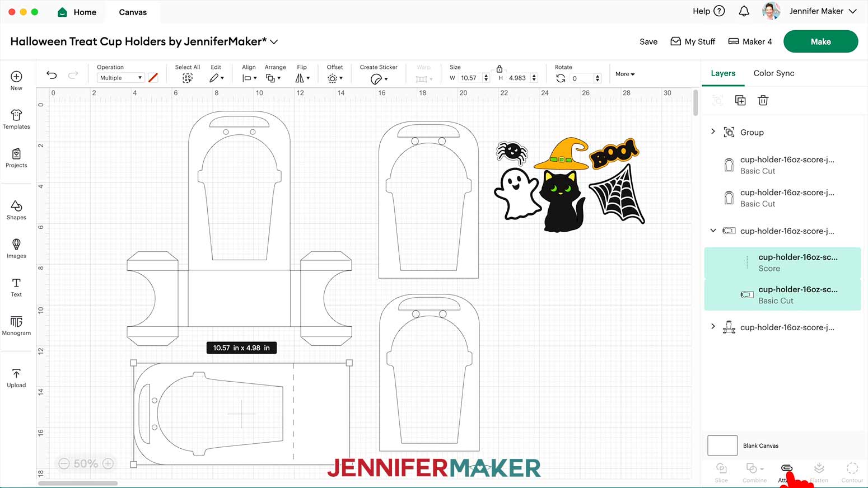
Task: Duplicate the selected layers
Action: 740,100
